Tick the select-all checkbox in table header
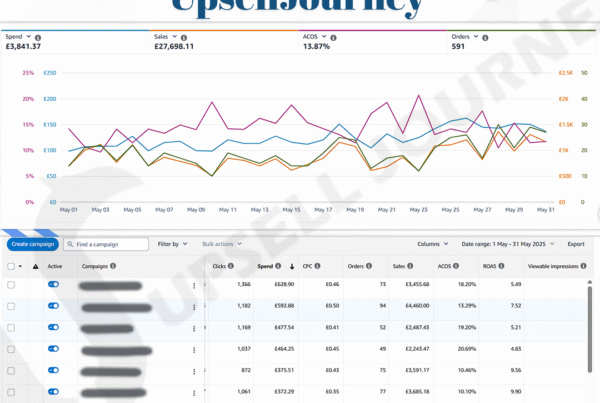Screen dimensions: 600x403 (x=11, y=266)
